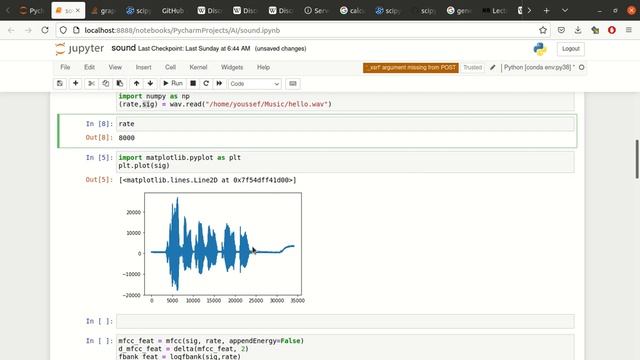Image resolution: width=640 pixels, height=360 pixels.
Task: Reload the current page
Action: tap(45, 30)
